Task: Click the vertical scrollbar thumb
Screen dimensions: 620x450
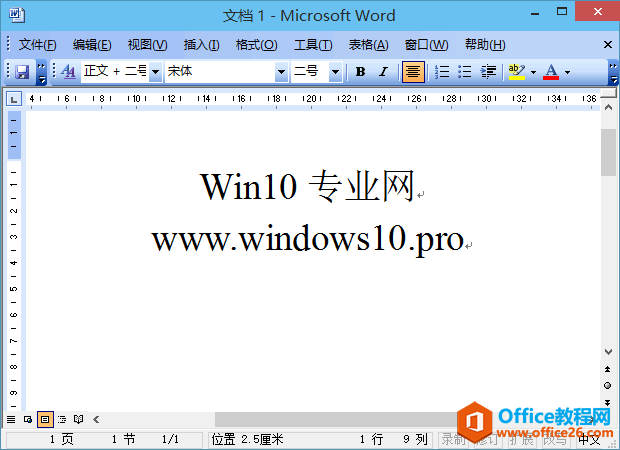Action: [x=608, y=152]
